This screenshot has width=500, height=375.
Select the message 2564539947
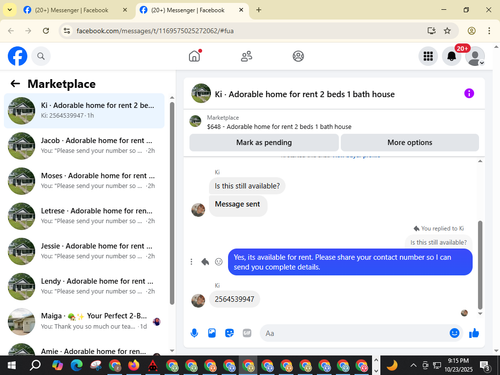(234, 299)
